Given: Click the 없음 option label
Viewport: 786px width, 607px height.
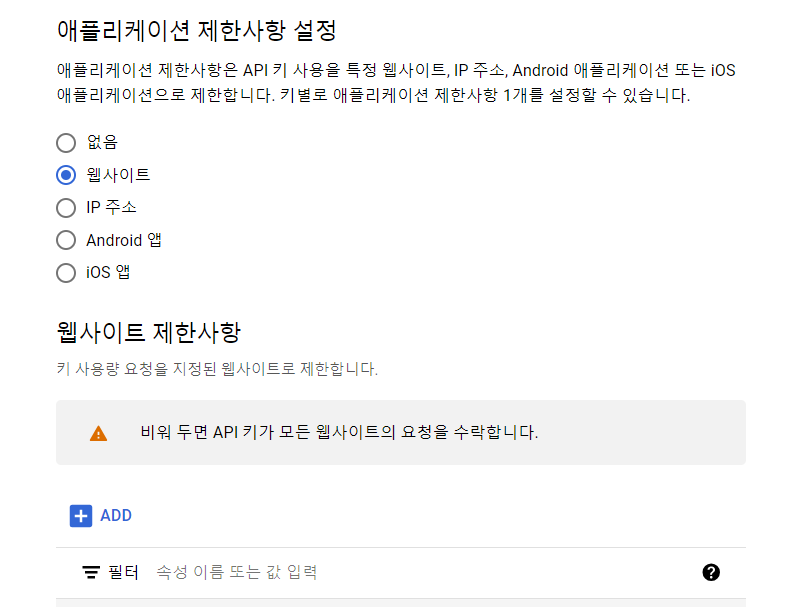Looking at the screenshot, I should pos(102,142).
